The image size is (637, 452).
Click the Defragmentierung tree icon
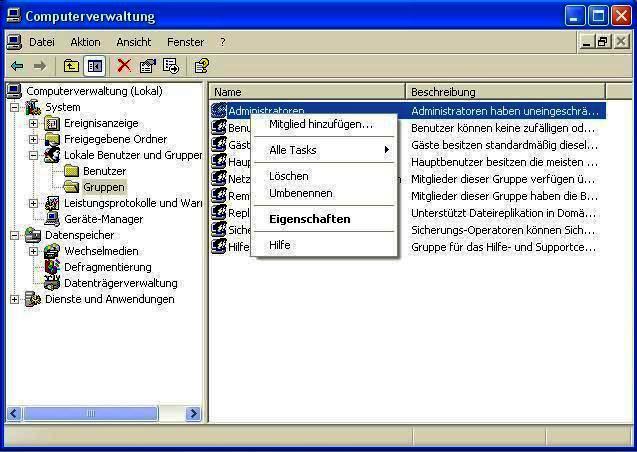(x=52, y=267)
